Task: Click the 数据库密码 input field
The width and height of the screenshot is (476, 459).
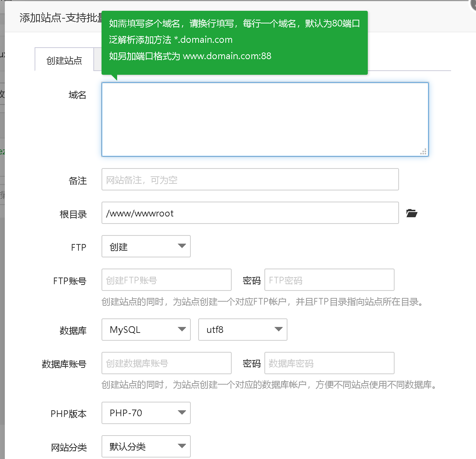Action: (x=329, y=363)
